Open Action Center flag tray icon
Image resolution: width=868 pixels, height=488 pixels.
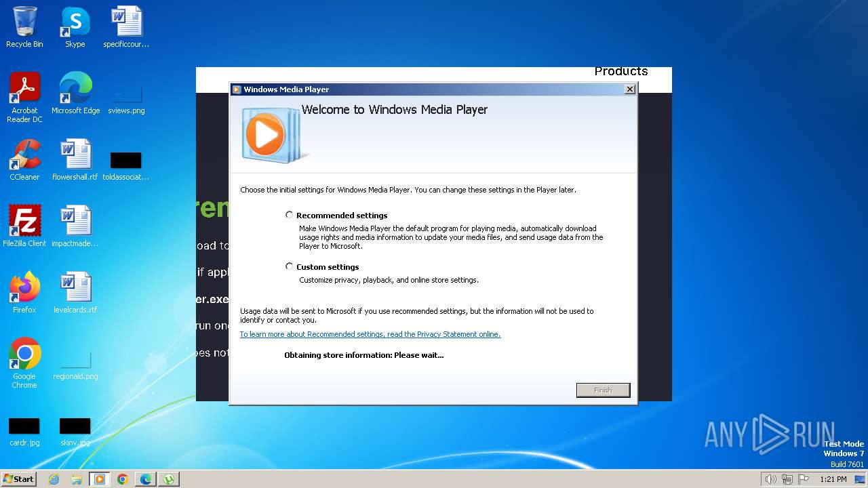click(x=804, y=479)
